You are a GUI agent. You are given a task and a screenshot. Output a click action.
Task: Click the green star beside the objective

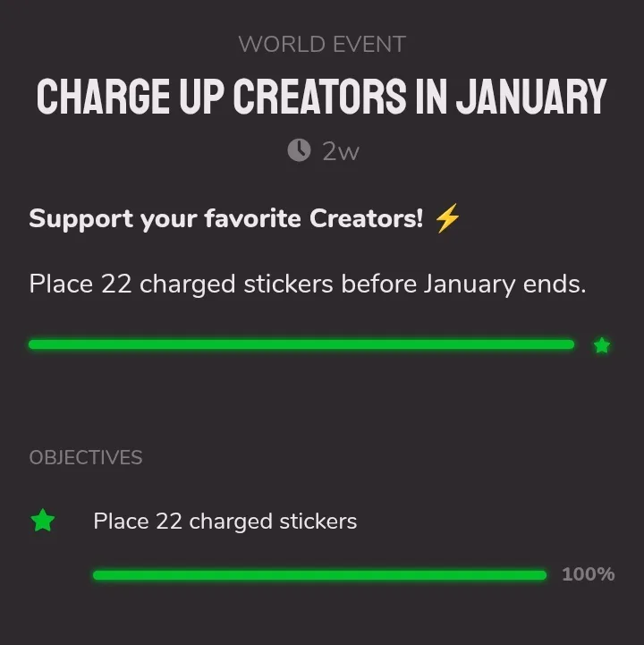pos(43,521)
